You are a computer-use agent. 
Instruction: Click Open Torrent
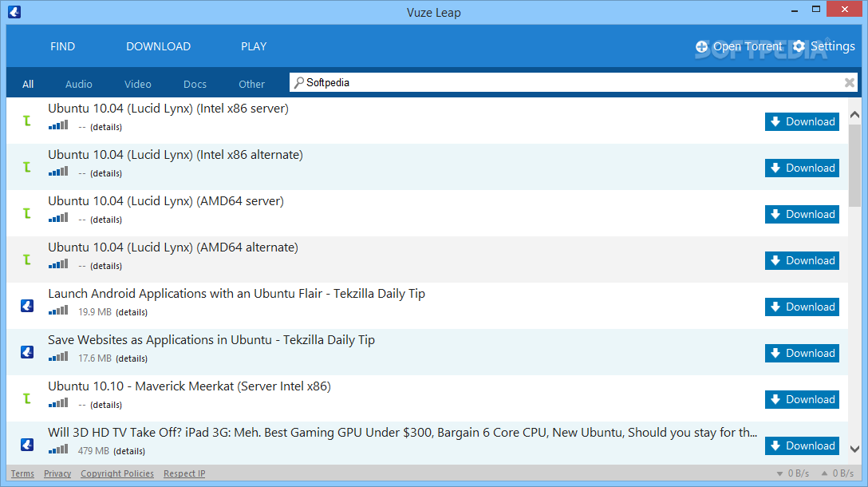739,46
